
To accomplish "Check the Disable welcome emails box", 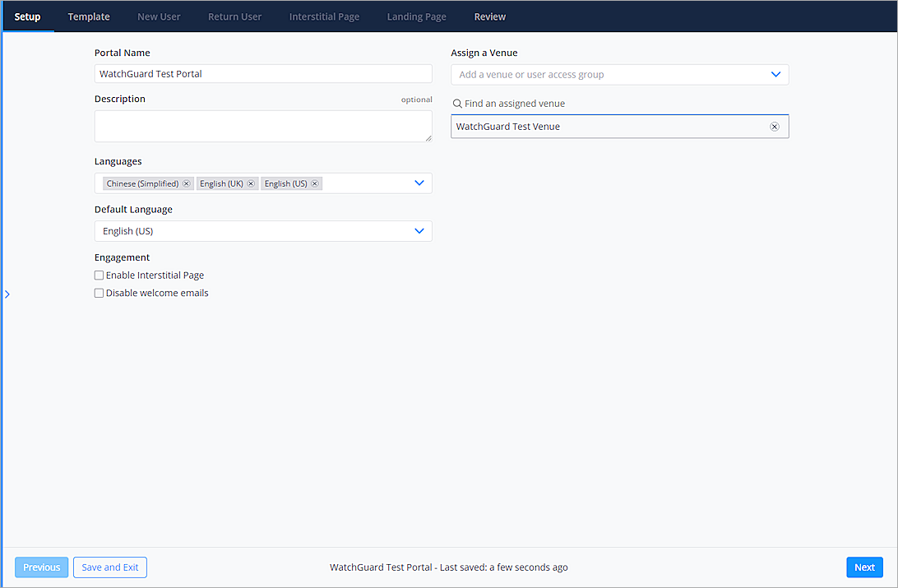I will click(99, 292).
